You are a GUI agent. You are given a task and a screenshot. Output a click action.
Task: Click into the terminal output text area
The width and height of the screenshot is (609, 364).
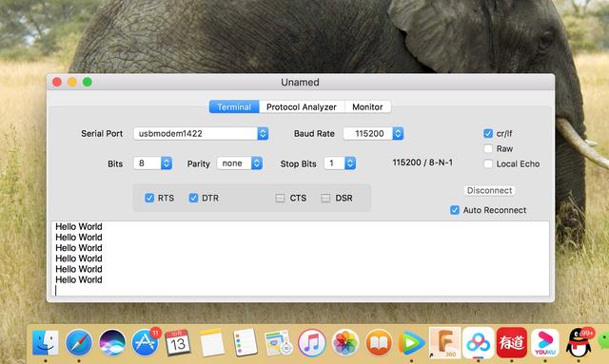coord(300,259)
